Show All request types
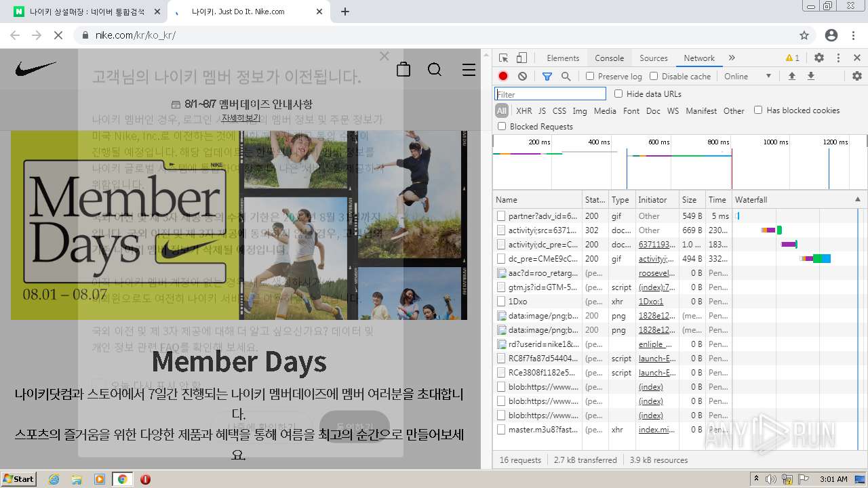Viewport: 868px width, 488px height. coord(502,110)
